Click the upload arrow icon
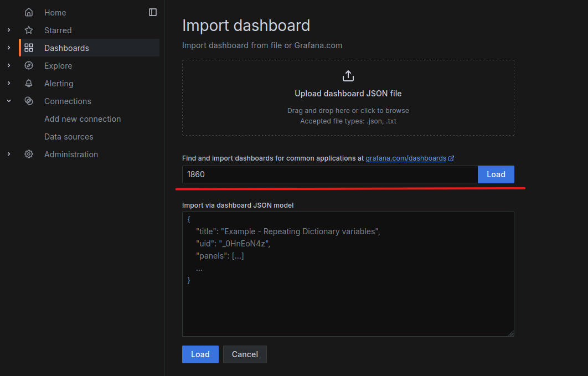The image size is (588, 376). (x=348, y=76)
